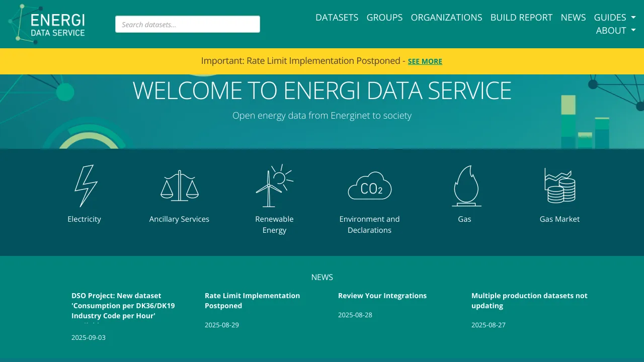Click the 2025-08-27 news date

[x=489, y=325]
